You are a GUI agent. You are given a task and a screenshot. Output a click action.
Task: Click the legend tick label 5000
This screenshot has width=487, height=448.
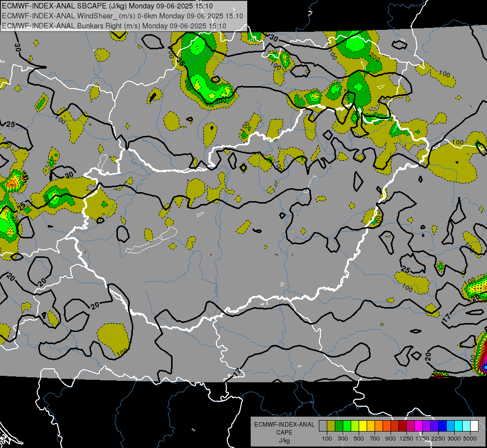coord(470,439)
